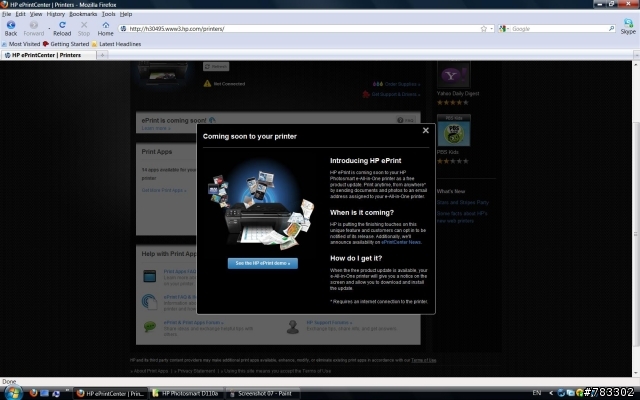The height and width of the screenshot is (400, 640).
Task: Click the Yahoo Daily Digest app icon
Action: coord(453,75)
